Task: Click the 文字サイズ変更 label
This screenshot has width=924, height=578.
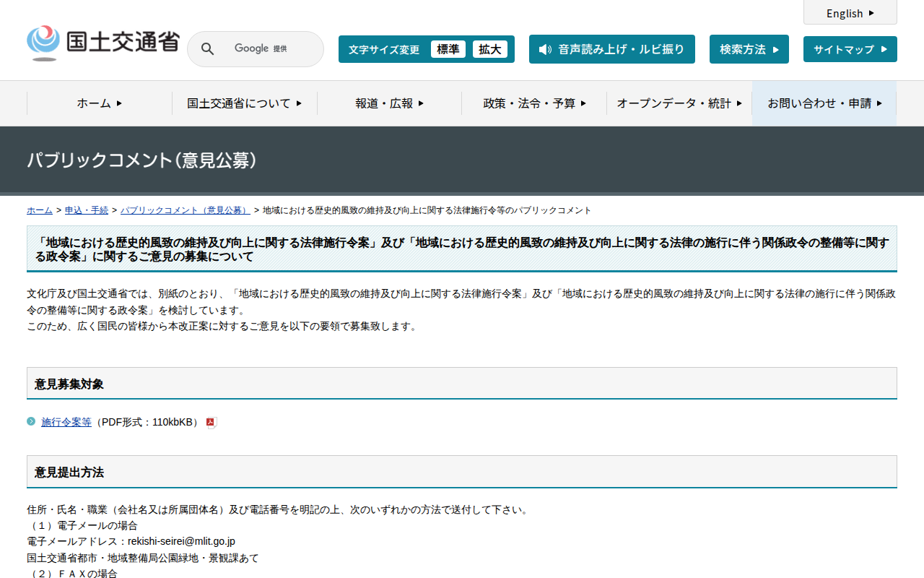Action: point(384,50)
